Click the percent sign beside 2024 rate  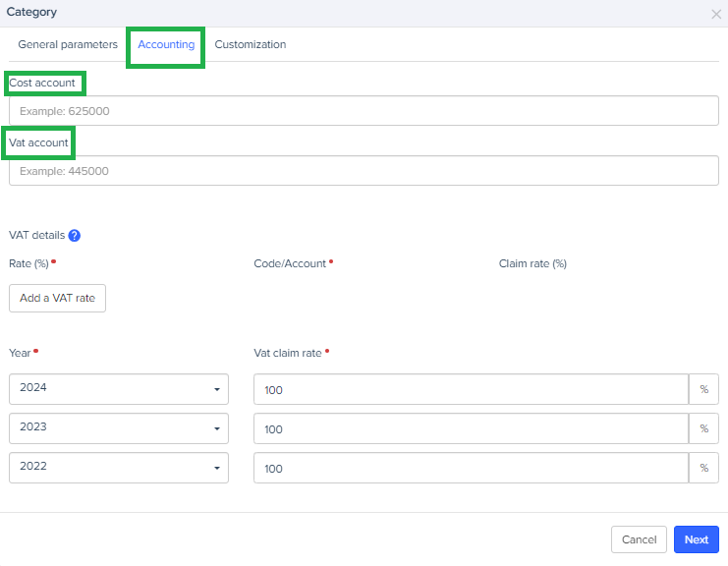(703, 390)
